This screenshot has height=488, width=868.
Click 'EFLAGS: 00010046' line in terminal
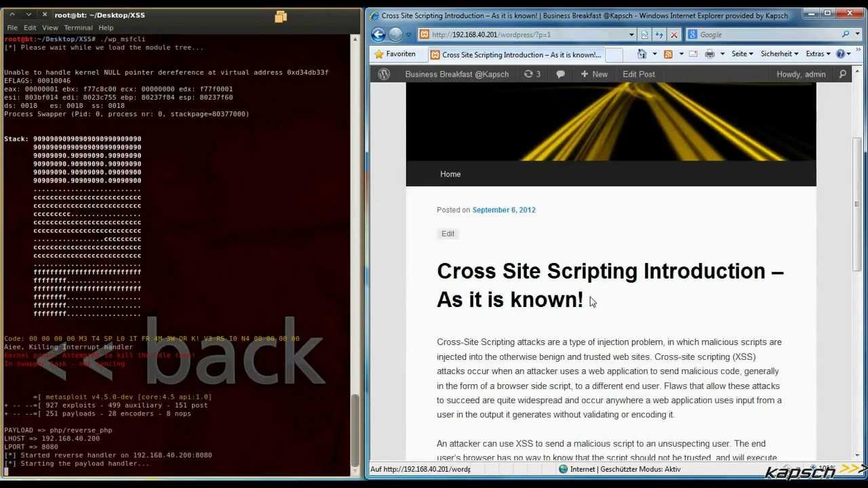[37, 81]
